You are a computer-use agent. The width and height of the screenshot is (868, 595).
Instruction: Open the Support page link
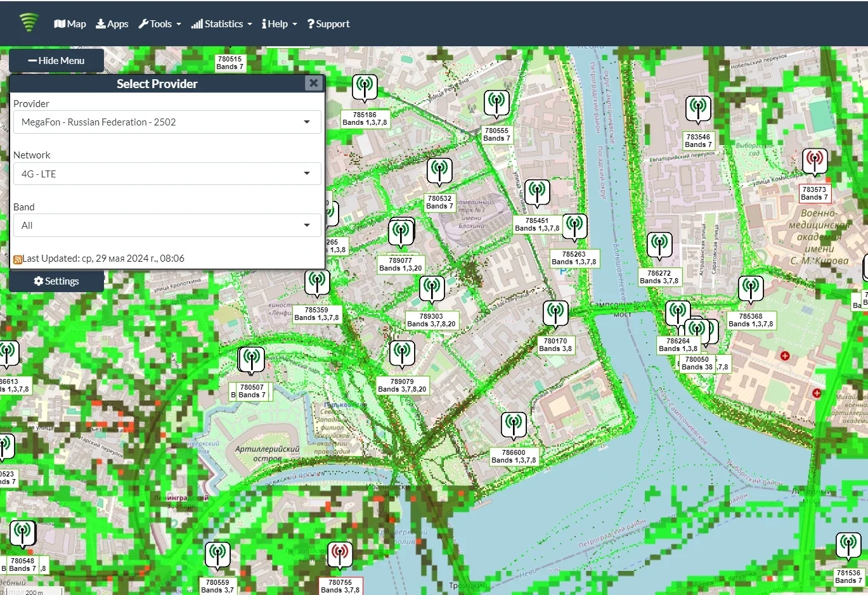point(328,24)
